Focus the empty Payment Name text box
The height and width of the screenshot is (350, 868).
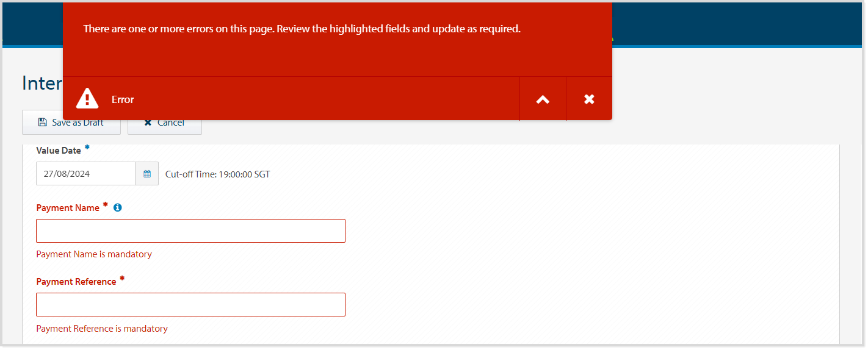coord(190,231)
